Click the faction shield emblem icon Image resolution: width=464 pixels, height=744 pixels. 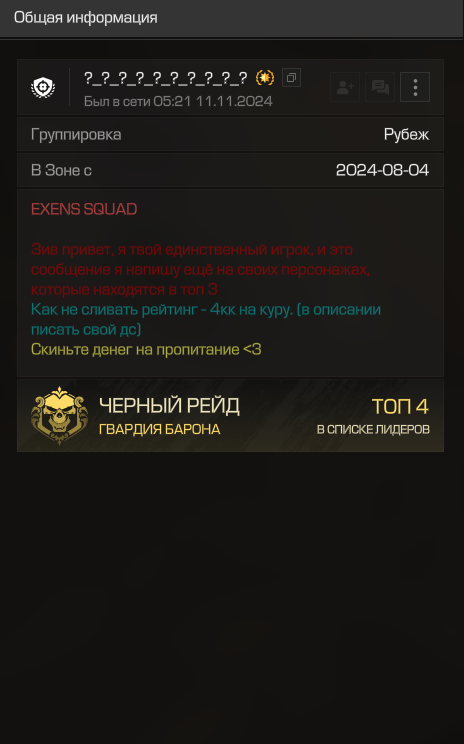click(x=43, y=87)
